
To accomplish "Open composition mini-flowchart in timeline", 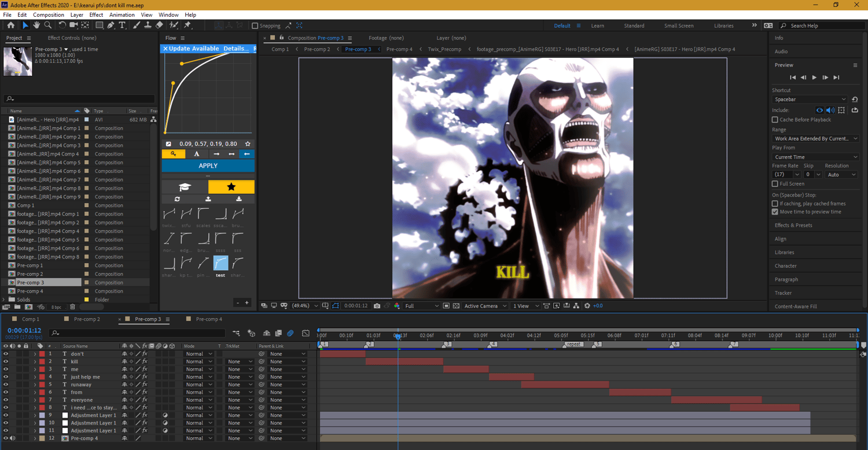I will 236,333.
